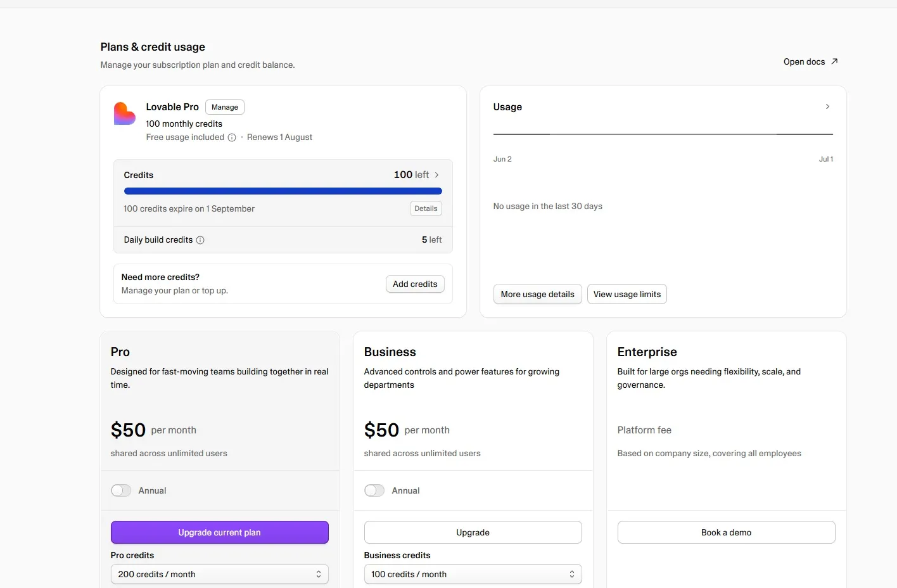Click the Manage button beside Lovable Pro
Screen dimensions: 897x588
coord(225,107)
